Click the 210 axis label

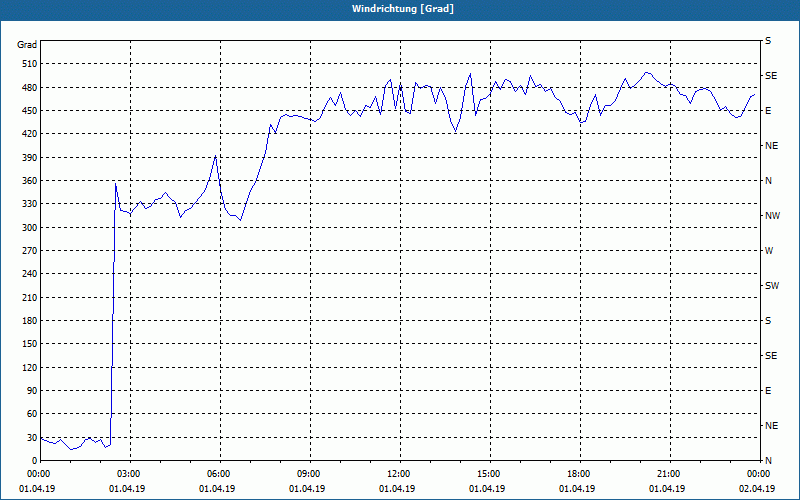[x=30, y=297]
